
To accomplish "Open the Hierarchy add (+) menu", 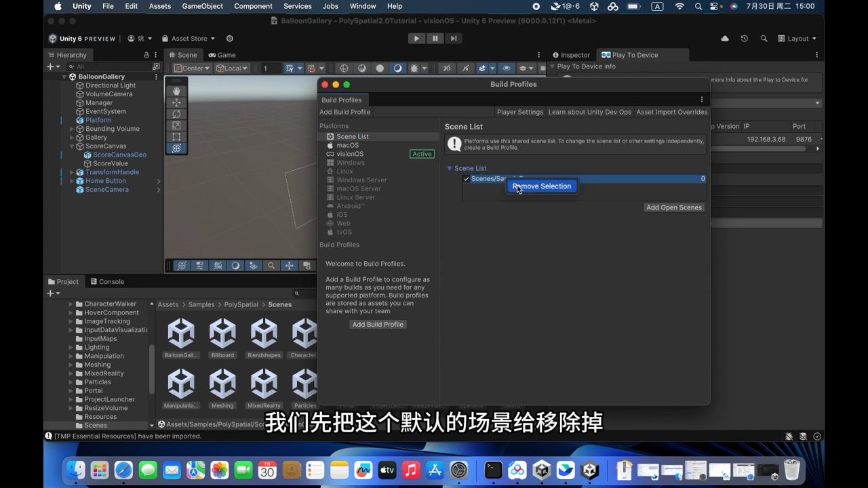I will tap(52, 66).
